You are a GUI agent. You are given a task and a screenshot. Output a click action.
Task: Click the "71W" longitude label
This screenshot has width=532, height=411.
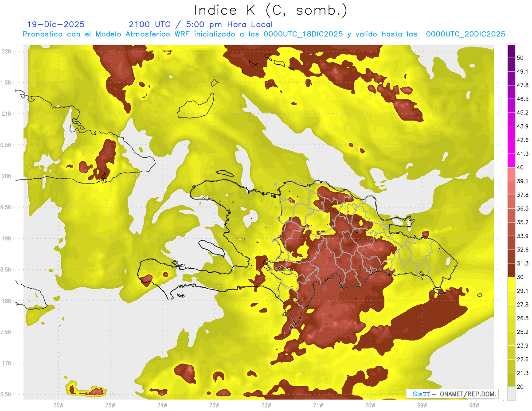pos(318,405)
